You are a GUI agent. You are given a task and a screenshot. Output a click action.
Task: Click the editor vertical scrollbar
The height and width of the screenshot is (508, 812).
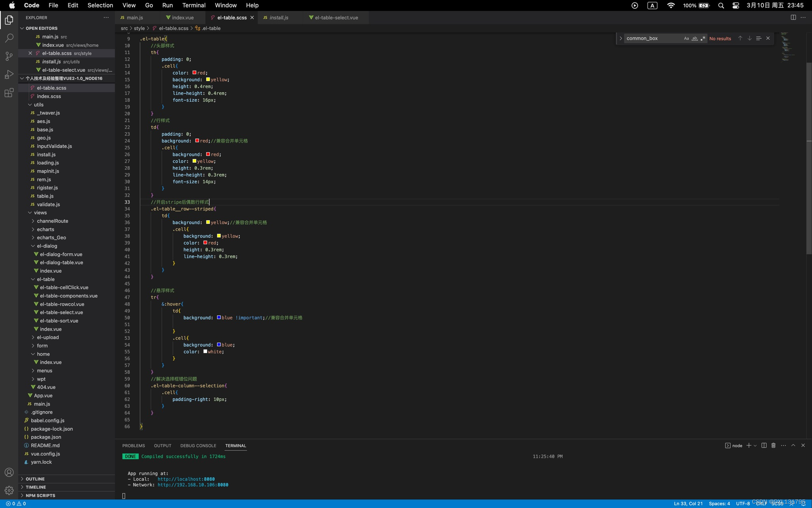pos(809,158)
